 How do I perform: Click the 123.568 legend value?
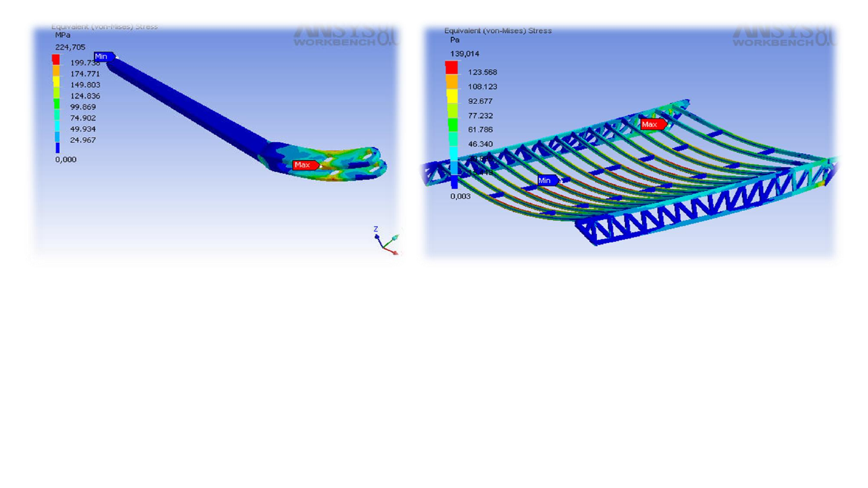(482, 72)
